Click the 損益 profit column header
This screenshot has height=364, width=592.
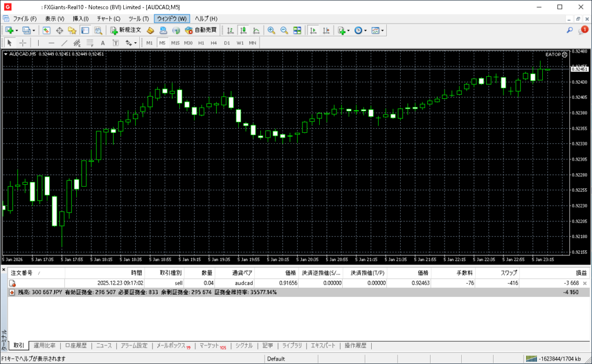(580, 273)
